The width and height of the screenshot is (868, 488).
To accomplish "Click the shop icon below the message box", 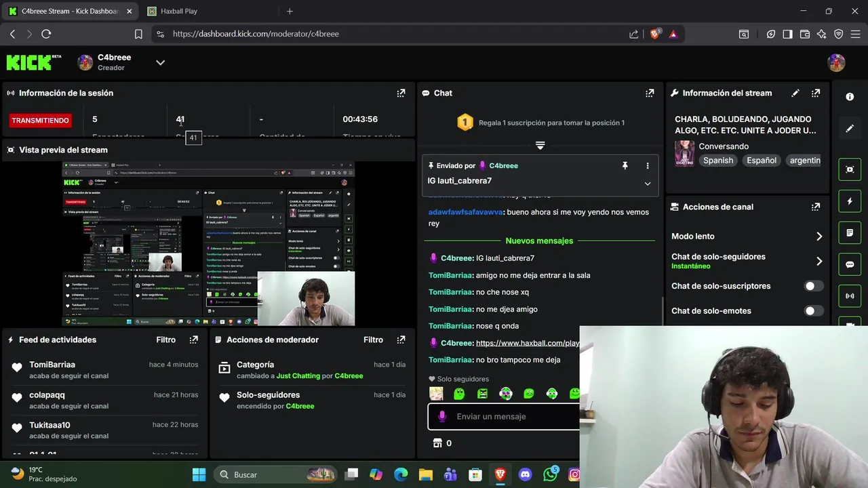I will [437, 443].
